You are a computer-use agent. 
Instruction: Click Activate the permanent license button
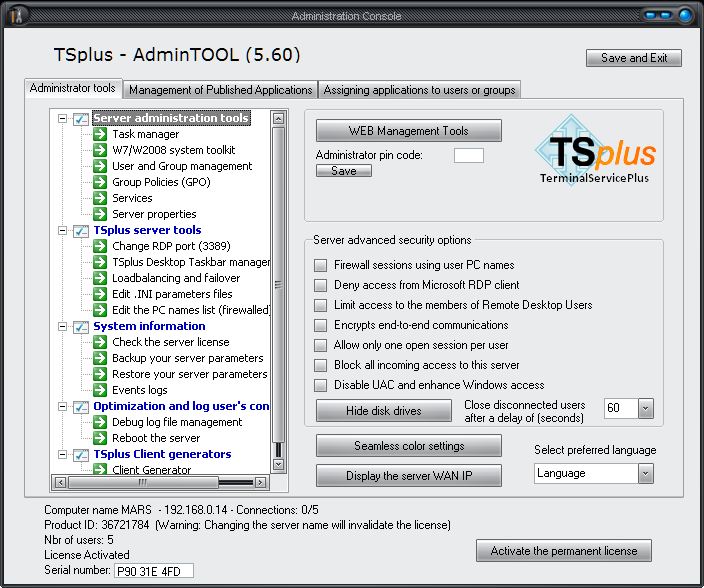(x=563, y=551)
